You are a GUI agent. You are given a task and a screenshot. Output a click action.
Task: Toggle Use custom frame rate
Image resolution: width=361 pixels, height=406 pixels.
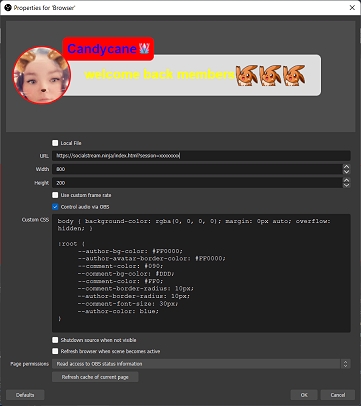(55, 195)
